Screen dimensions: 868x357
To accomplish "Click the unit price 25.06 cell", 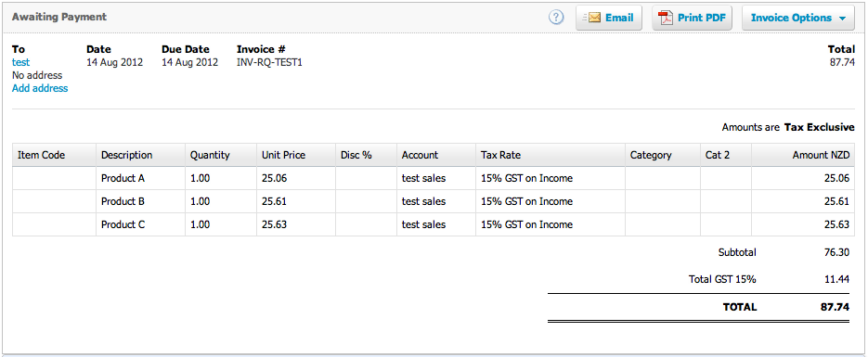I will pos(296,178).
